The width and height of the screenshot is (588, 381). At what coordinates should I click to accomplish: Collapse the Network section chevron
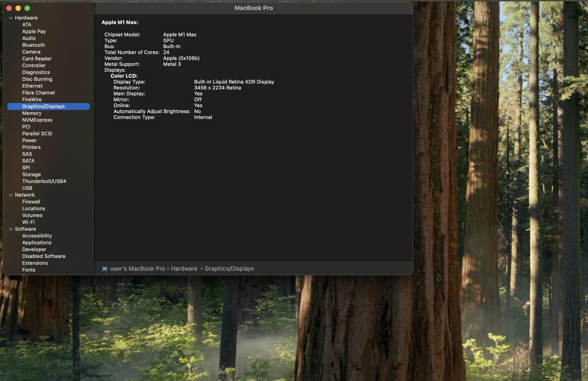tap(11, 195)
